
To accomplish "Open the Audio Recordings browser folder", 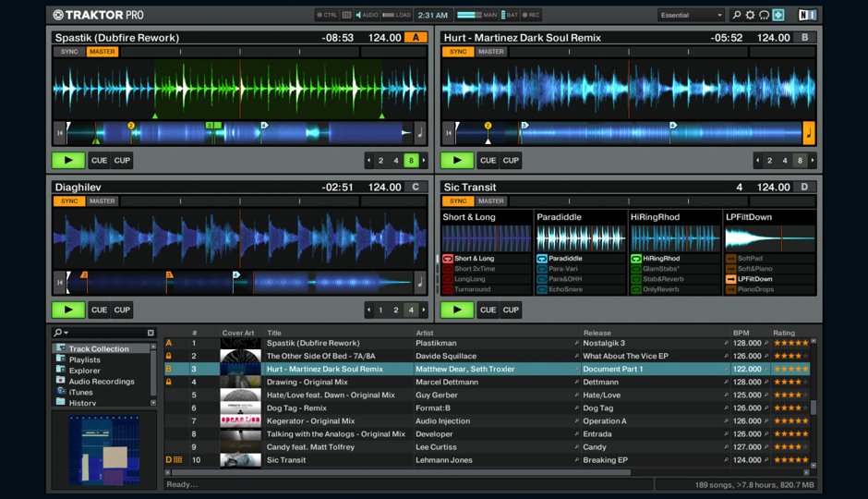I will [x=101, y=381].
